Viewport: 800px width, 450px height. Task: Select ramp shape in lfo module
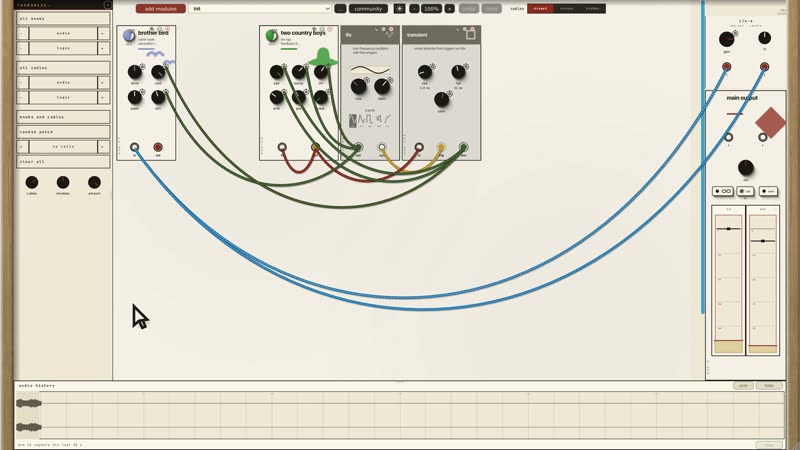[387, 121]
